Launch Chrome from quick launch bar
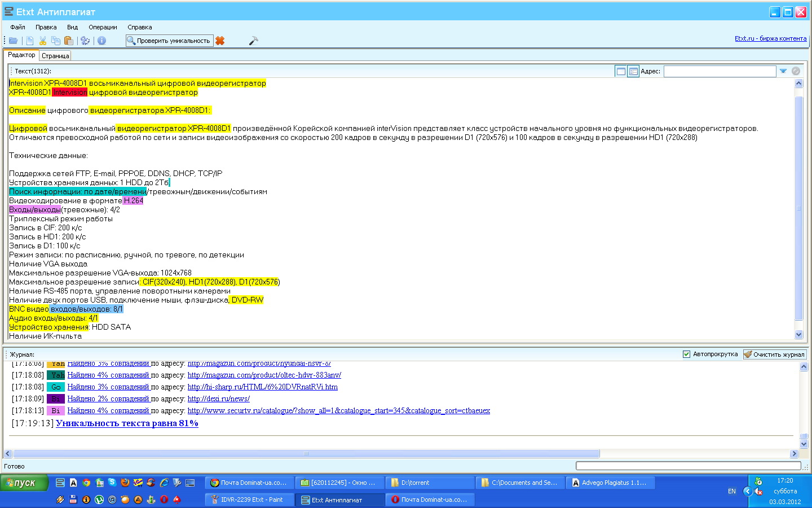 tap(86, 483)
